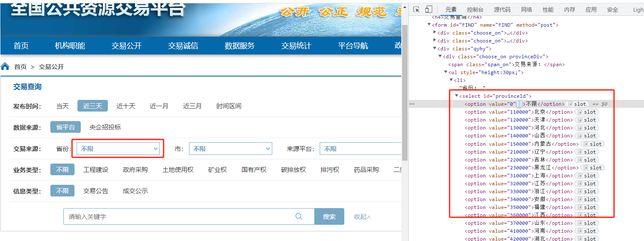The height and width of the screenshot is (241, 644).
Task: Click the slot badge next to 黑龙江 option
Action: coord(592,168)
